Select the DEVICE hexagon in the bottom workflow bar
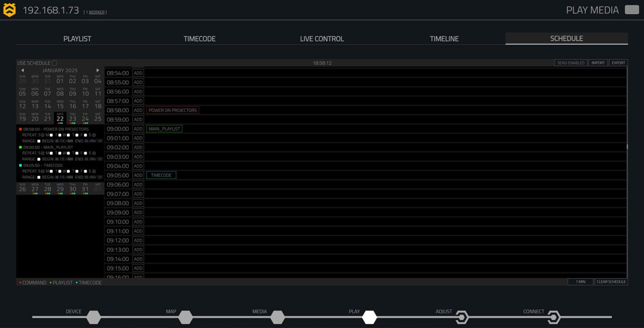 click(93, 317)
